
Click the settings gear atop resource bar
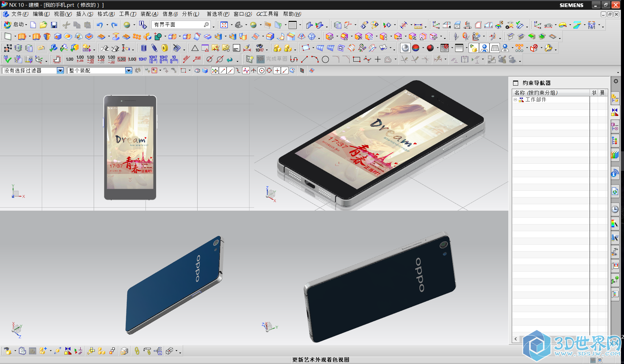pyautogui.click(x=616, y=82)
